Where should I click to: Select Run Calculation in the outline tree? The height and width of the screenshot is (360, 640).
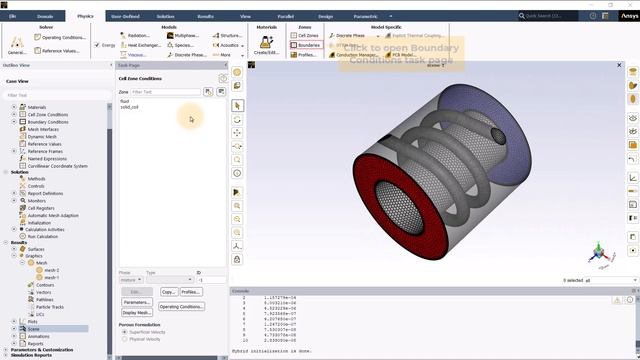(x=42, y=236)
